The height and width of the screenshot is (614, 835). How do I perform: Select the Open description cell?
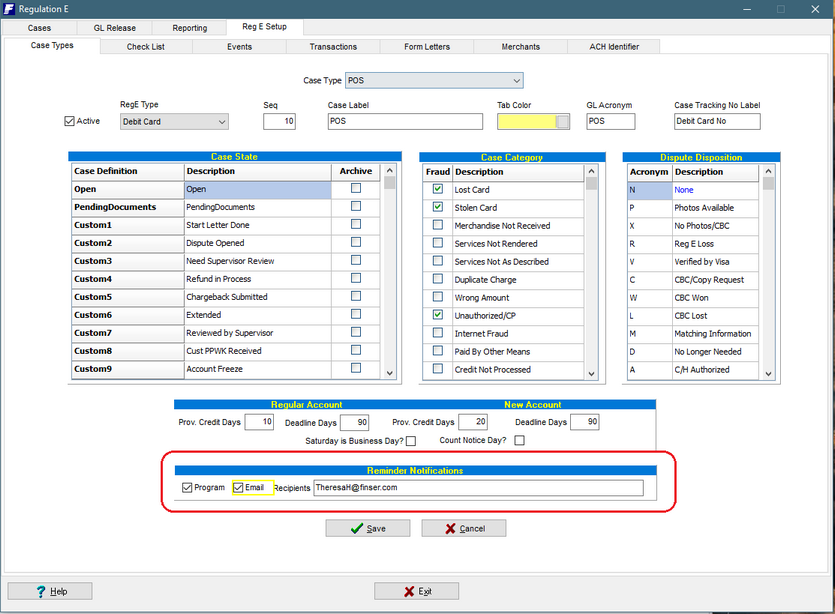[258, 190]
